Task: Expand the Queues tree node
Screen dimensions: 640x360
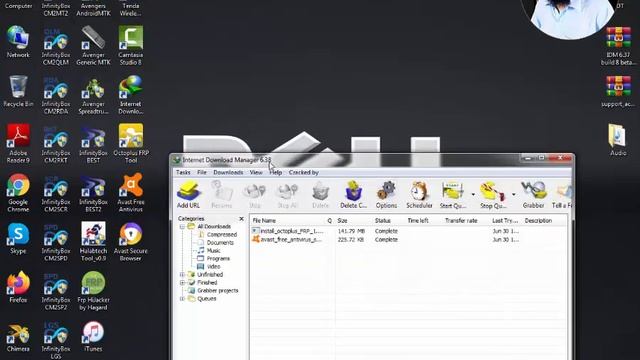Action: tap(182, 299)
